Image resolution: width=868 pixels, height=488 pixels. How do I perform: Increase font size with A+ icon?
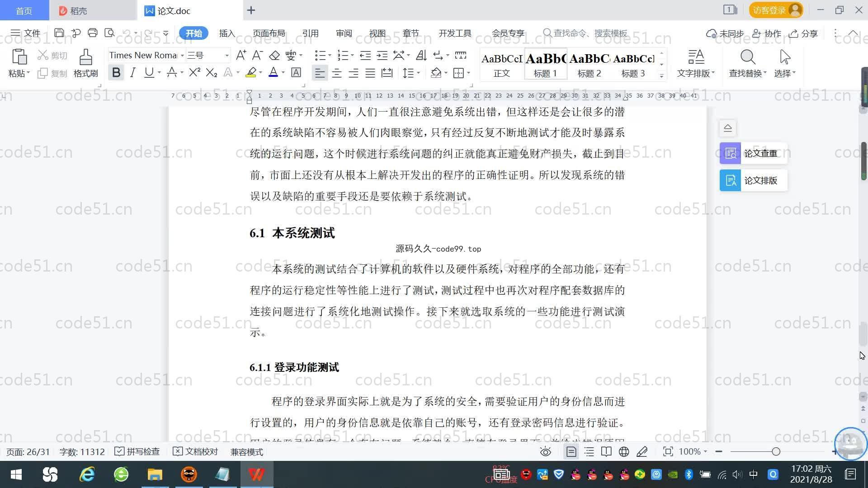(241, 55)
